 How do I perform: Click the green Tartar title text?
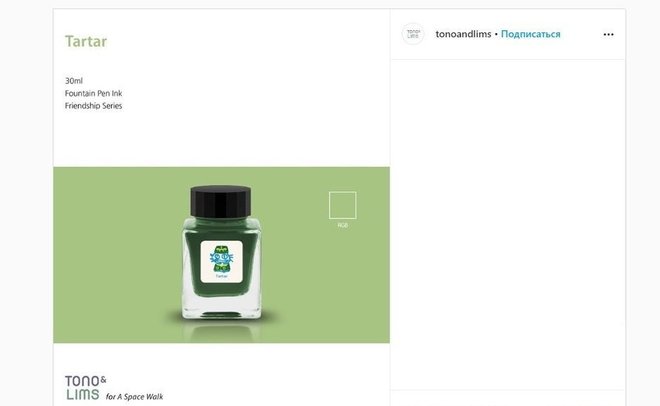86,41
